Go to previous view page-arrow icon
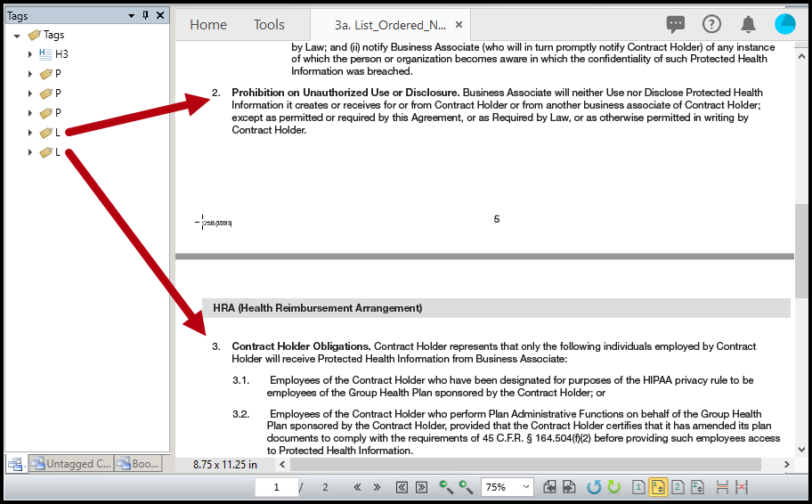Viewport: 812px width, 504px height. tap(549, 487)
